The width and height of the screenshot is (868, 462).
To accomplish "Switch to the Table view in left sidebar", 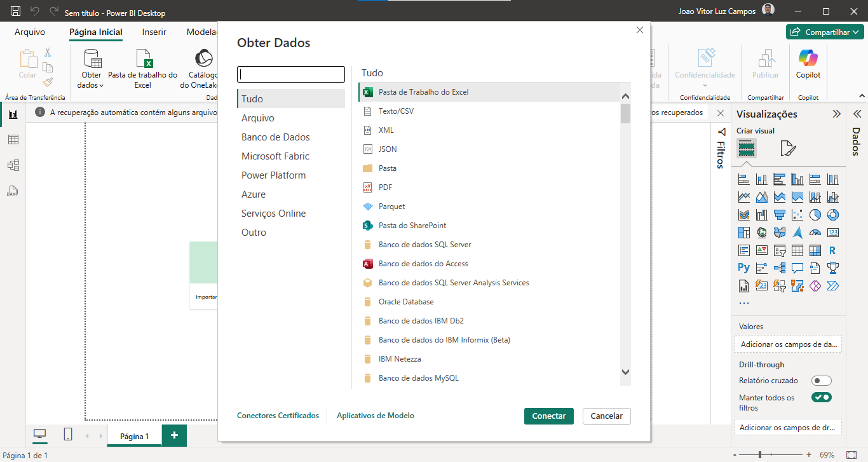I will point(13,140).
